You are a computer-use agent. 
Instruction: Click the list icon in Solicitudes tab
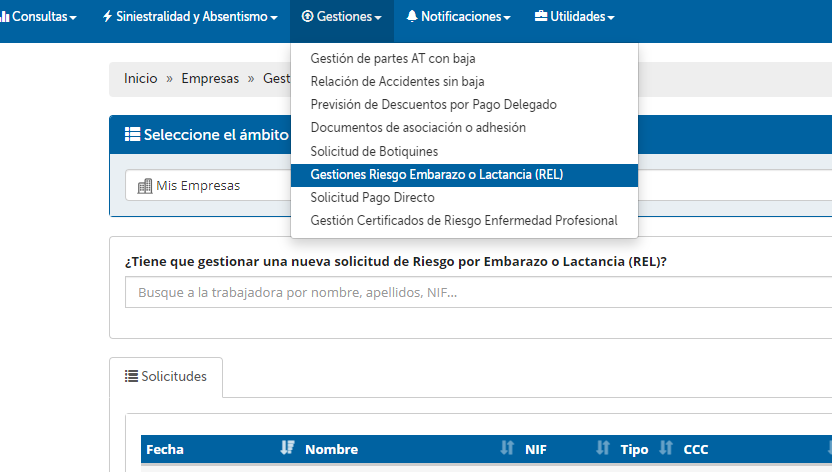coord(131,376)
